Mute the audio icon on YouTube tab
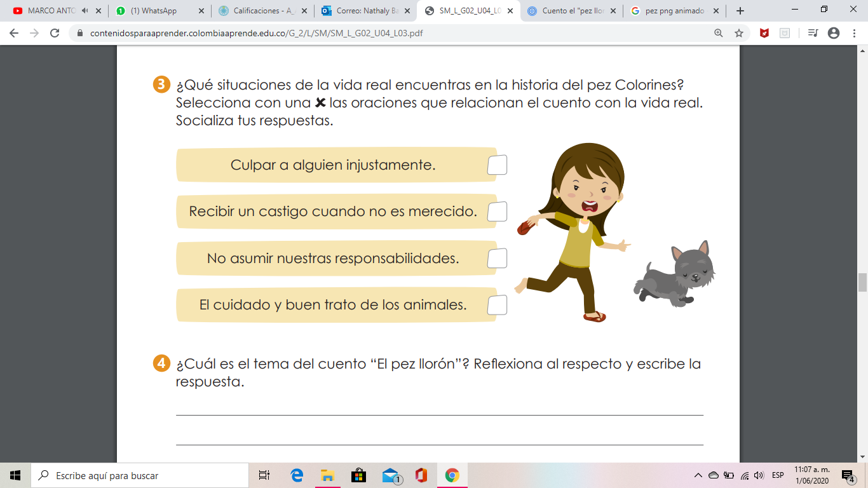This screenshot has width=868, height=488. [85, 11]
